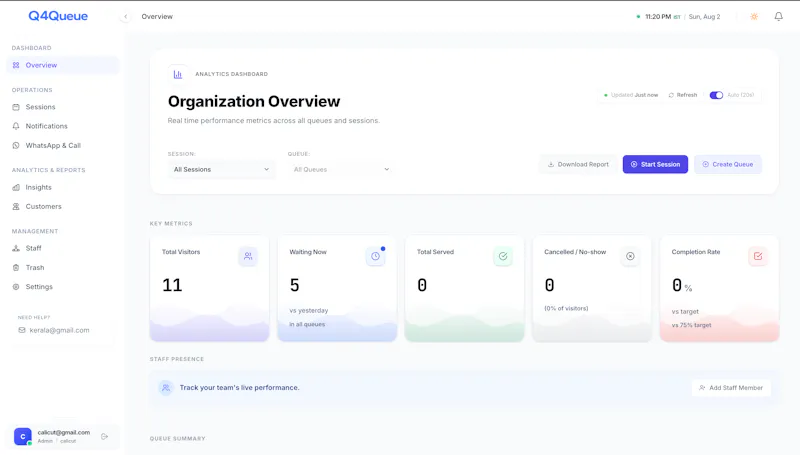This screenshot has width=800, height=455.
Task: Click the analytics dashboard bar-chart icon
Action: pyautogui.click(x=178, y=74)
